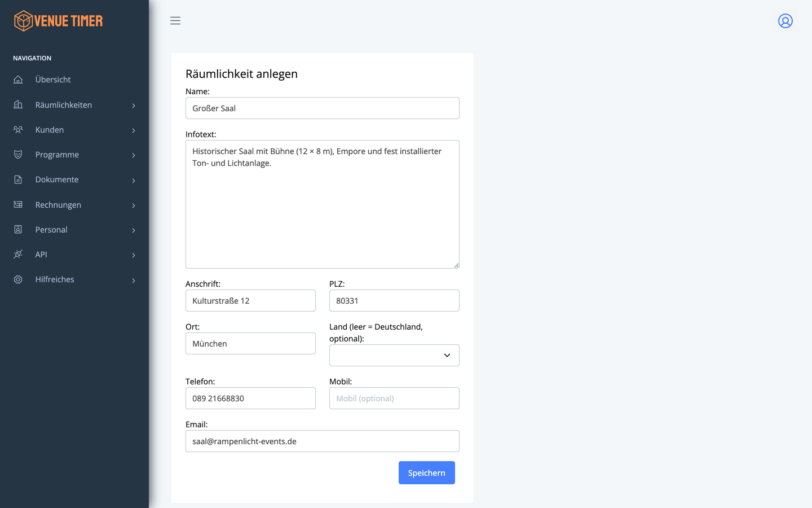
Task: Toggle the hamburger sidebar menu icon
Action: tap(175, 21)
